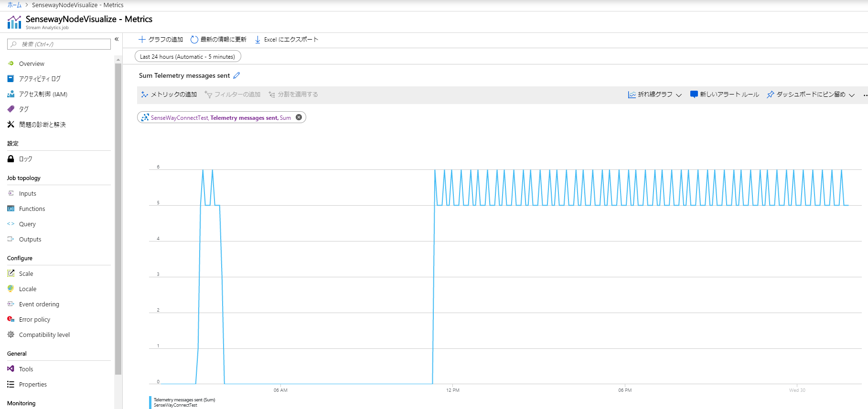
Task: Click the blue legend color bar for Telemetry messages
Action: [150, 402]
